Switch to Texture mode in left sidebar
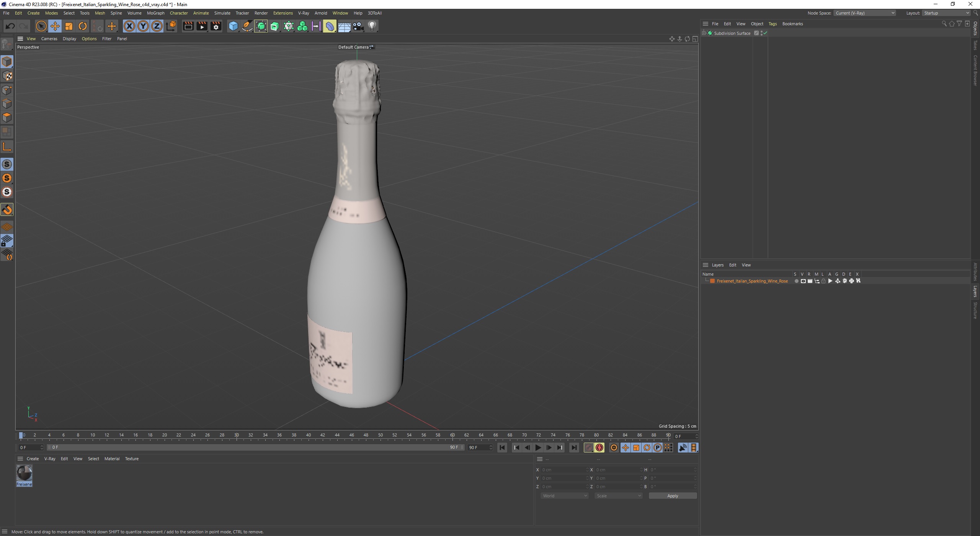This screenshot has height=536, width=980. point(7,76)
